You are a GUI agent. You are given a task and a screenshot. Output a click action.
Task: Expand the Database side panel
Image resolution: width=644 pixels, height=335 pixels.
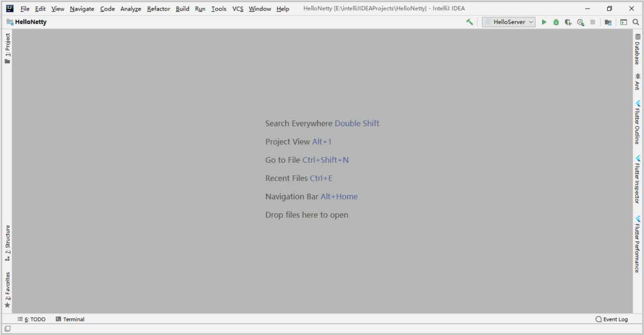637,50
